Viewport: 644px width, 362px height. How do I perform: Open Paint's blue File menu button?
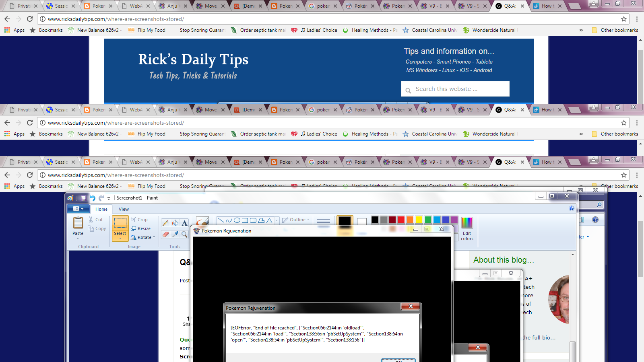coord(78,209)
